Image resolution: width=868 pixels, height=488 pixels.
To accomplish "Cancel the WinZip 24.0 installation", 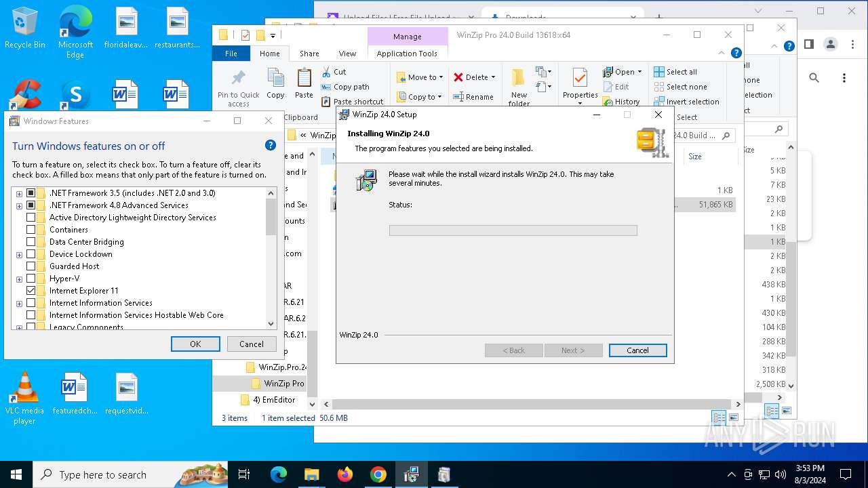I will click(637, 350).
